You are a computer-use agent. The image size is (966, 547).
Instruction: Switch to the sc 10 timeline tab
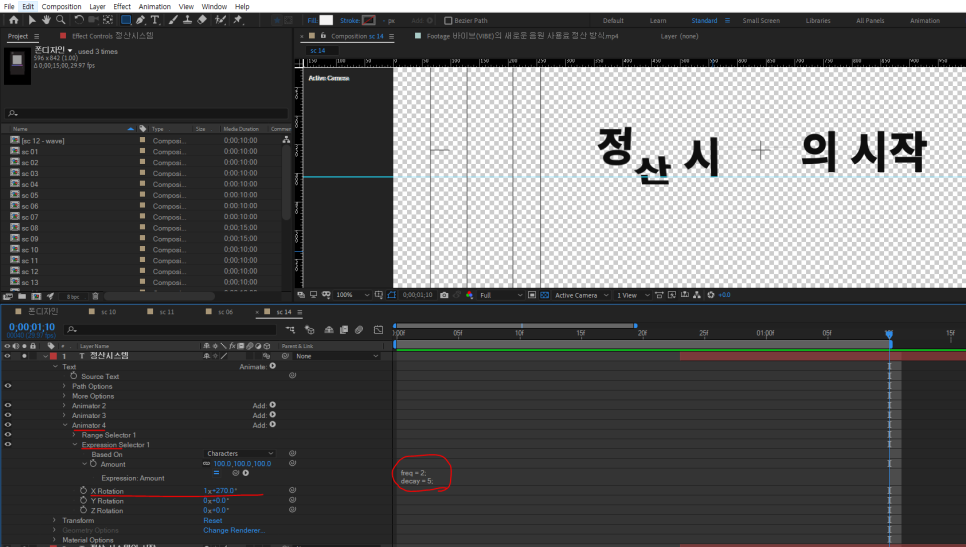pyautogui.click(x=108, y=312)
